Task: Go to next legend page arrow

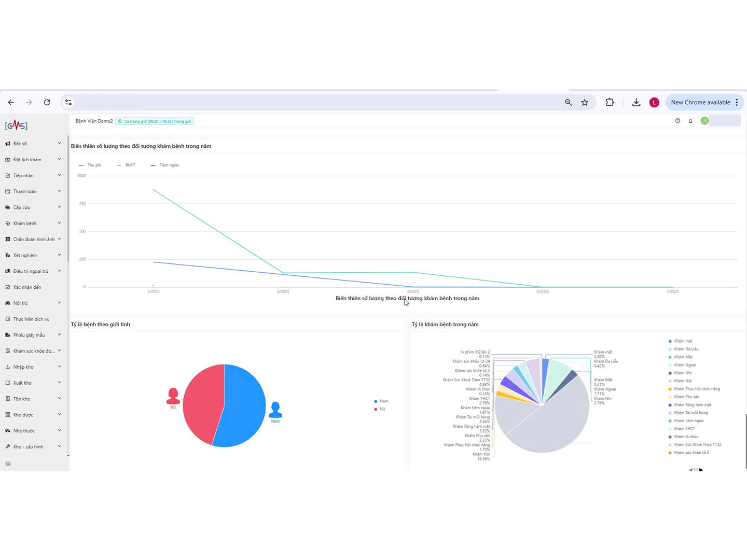Action: (701, 470)
